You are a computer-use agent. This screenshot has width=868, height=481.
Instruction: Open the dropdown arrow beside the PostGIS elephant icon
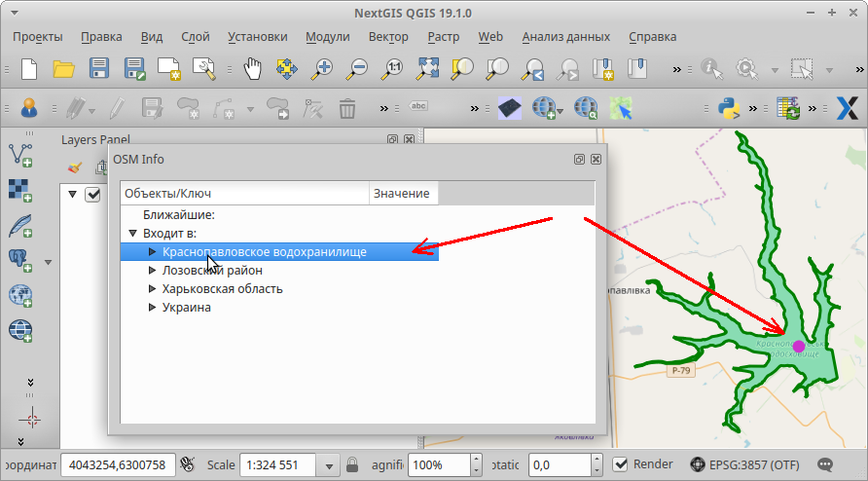click(x=48, y=262)
